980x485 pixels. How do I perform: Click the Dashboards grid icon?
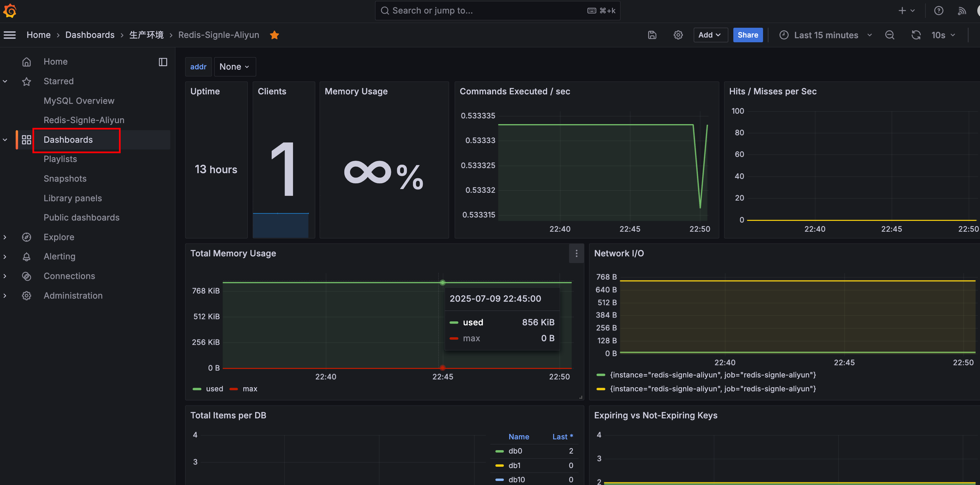[26, 140]
